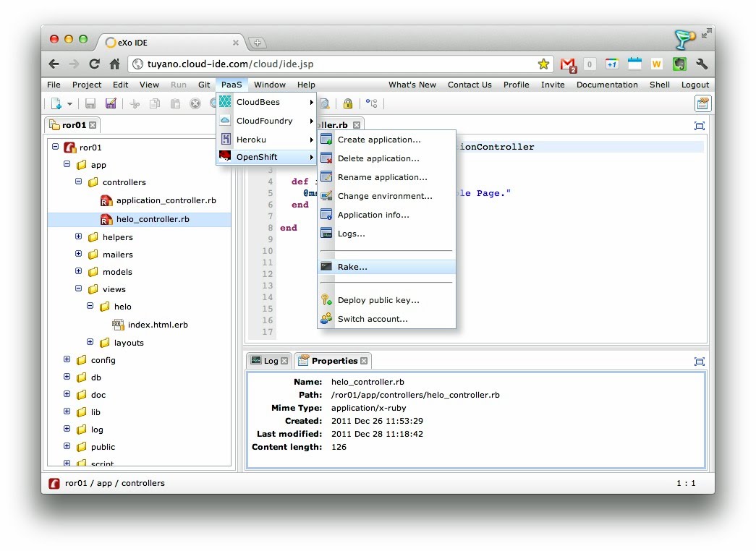Close the helo_controller.rb editor tab
756x551 pixels.
coord(357,125)
